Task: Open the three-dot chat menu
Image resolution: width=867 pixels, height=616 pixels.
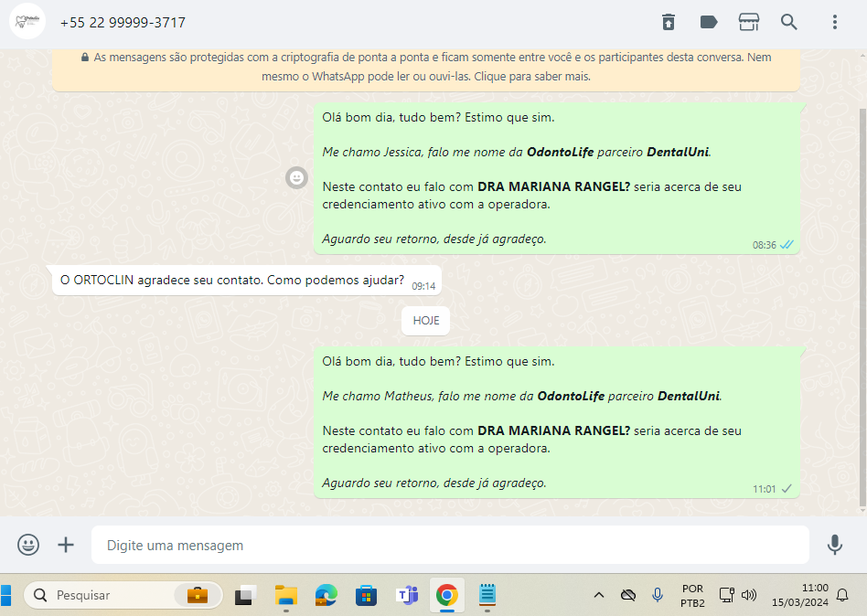Action: pyautogui.click(x=835, y=22)
